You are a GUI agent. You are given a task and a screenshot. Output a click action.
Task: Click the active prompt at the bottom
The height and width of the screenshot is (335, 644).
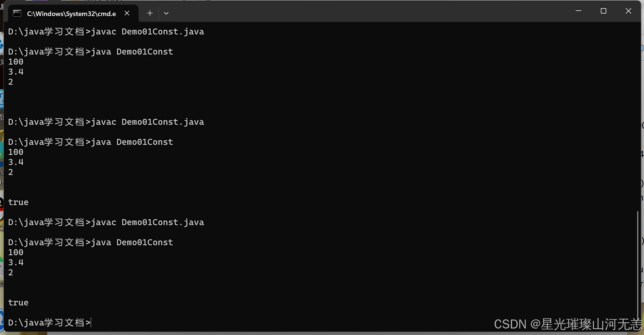click(49, 323)
